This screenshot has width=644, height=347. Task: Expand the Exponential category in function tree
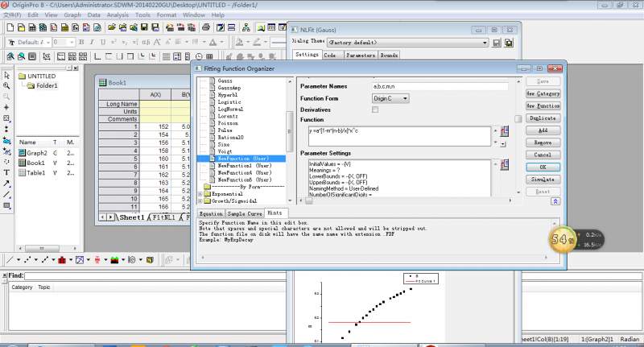click(200, 194)
